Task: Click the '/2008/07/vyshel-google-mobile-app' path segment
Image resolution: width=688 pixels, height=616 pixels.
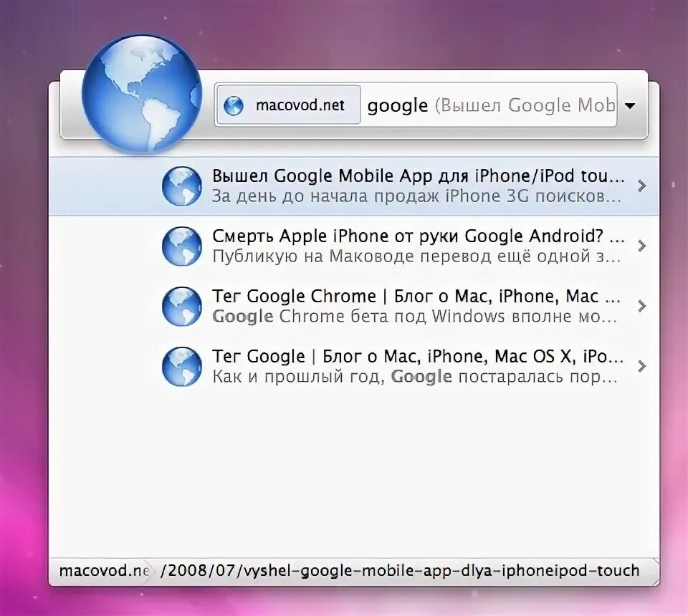Action: click(x=400, y=570)
